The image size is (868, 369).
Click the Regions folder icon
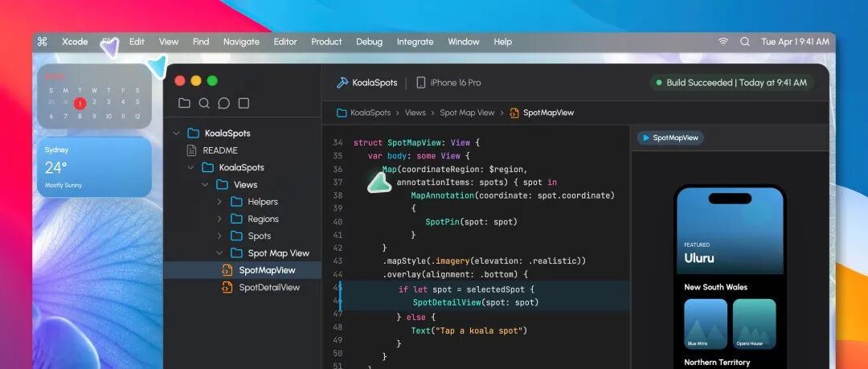pyautogui.click(x=236, y=219)
